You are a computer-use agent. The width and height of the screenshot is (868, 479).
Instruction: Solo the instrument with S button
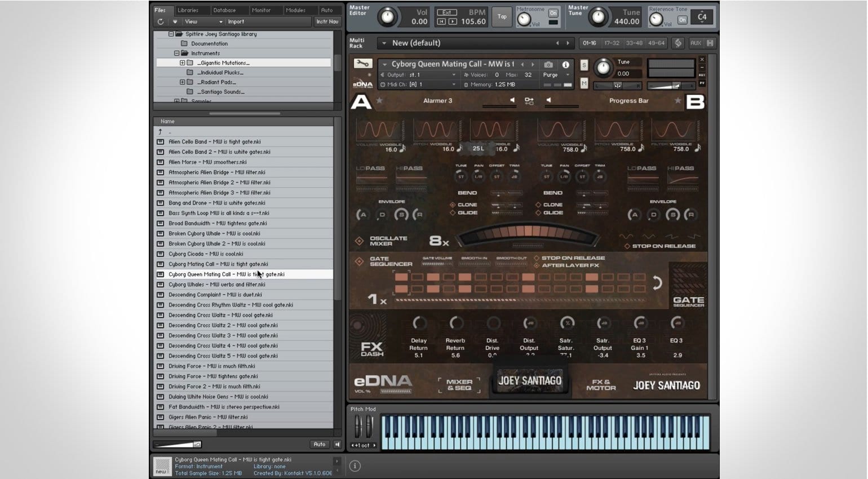click(584, 65)
